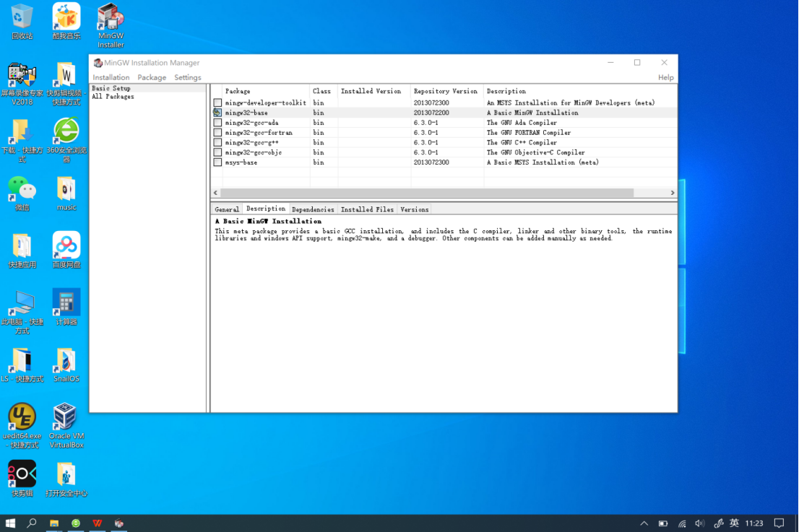
Task: Open the Settings menu
Action: pyautogui.click(x=188, y=77)
